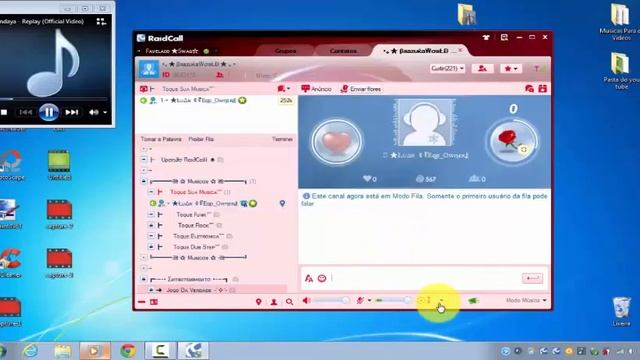Open the Anúncio announcement
Screen dimensions: 640x360
tap(316, 89)
